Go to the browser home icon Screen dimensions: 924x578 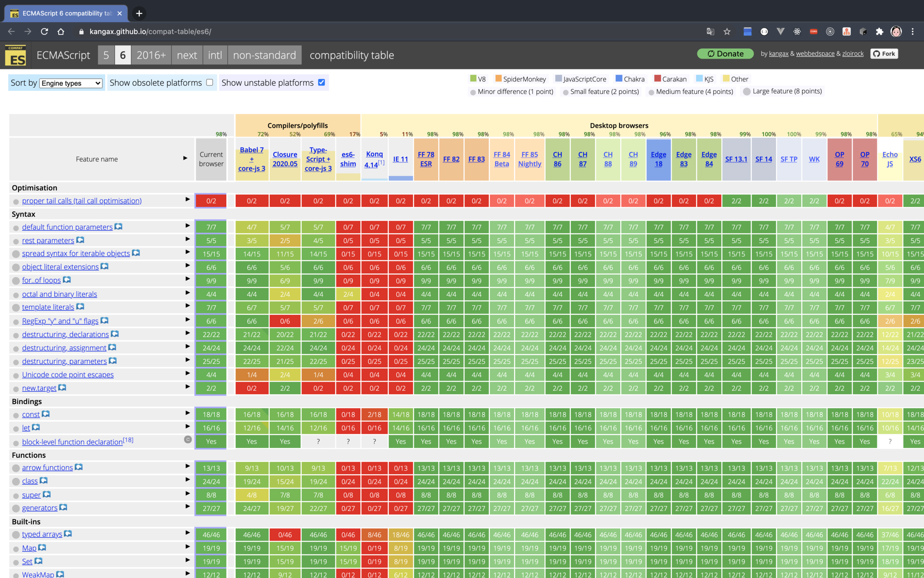(61, 31)
